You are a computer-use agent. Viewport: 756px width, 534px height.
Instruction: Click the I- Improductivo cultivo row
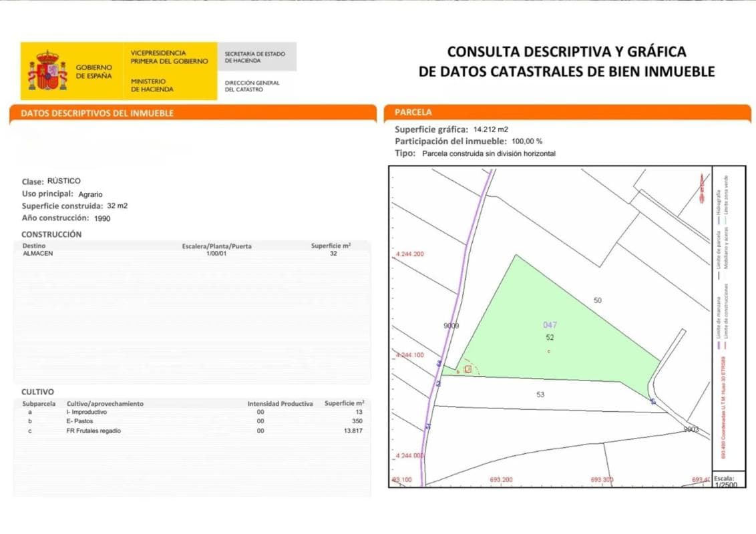192,412
